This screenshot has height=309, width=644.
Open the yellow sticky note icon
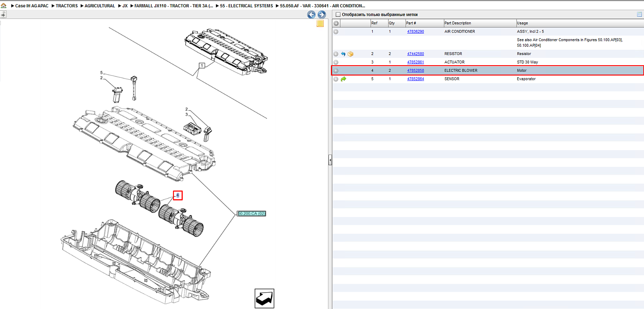320,24
